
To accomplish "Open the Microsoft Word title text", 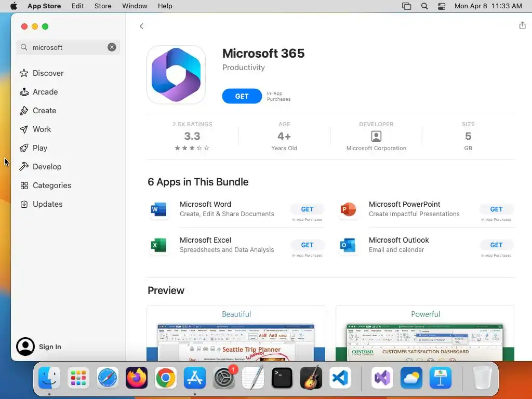I will click(205, 204).
